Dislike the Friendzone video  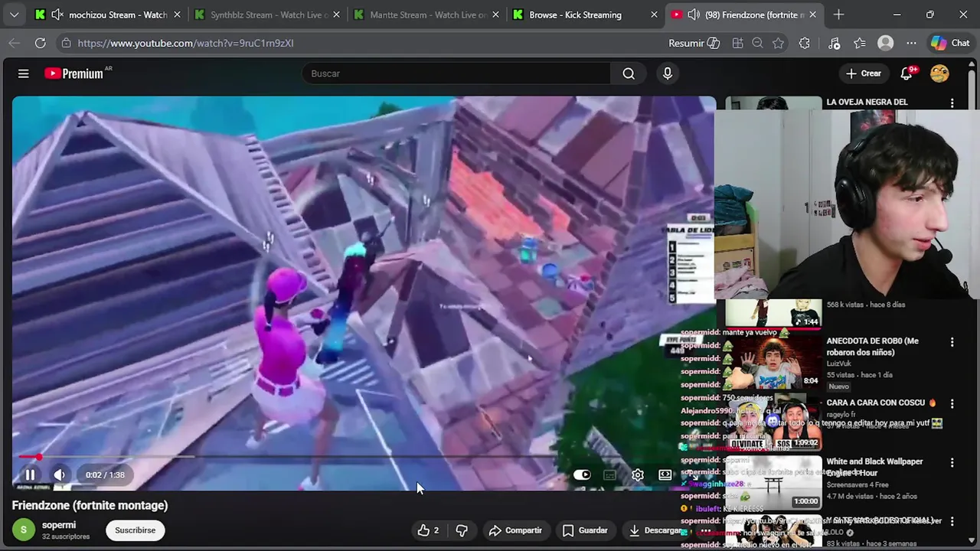pos(462,530)
